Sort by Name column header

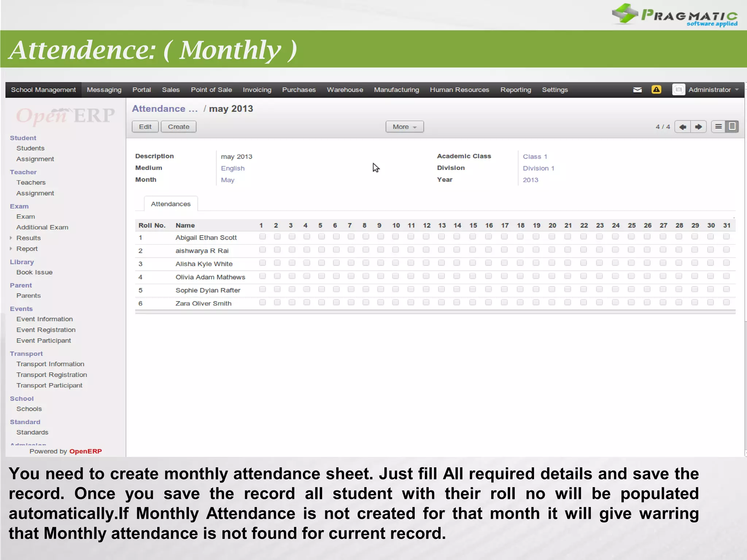tap(185, 225)
